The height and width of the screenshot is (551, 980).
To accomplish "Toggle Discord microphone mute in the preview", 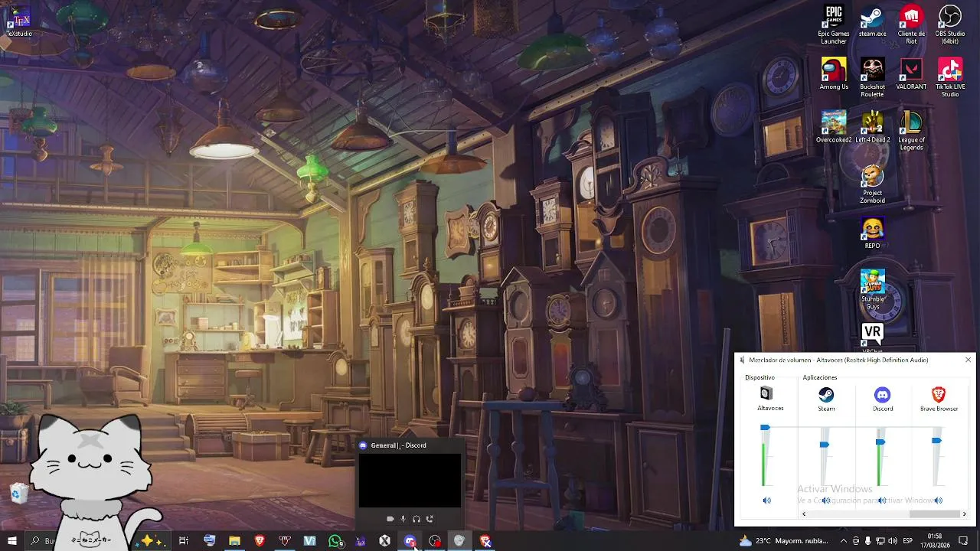I will tap(403, 519).
